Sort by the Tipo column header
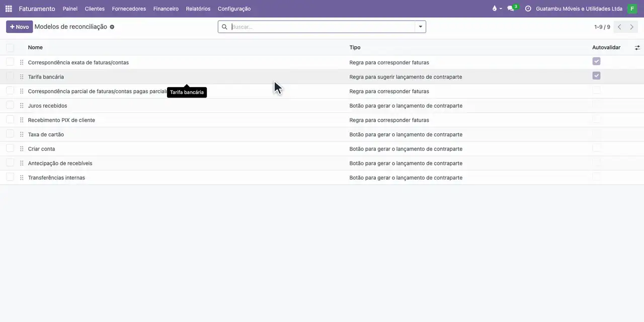Screen dimensions: 644x322 coord(355,47)
